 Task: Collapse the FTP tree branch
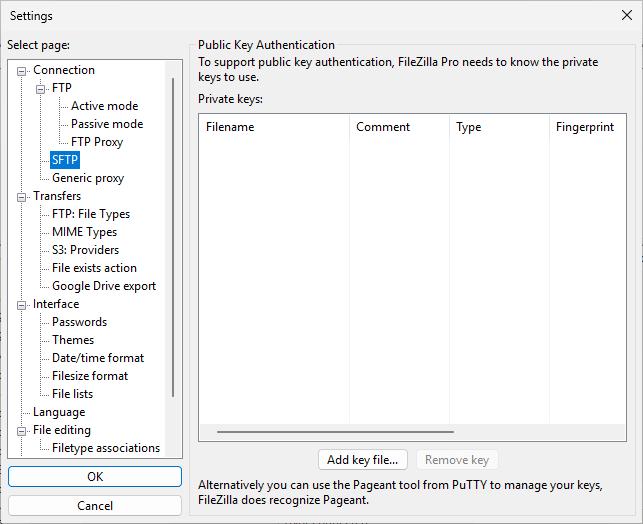(x=41, y=88)
